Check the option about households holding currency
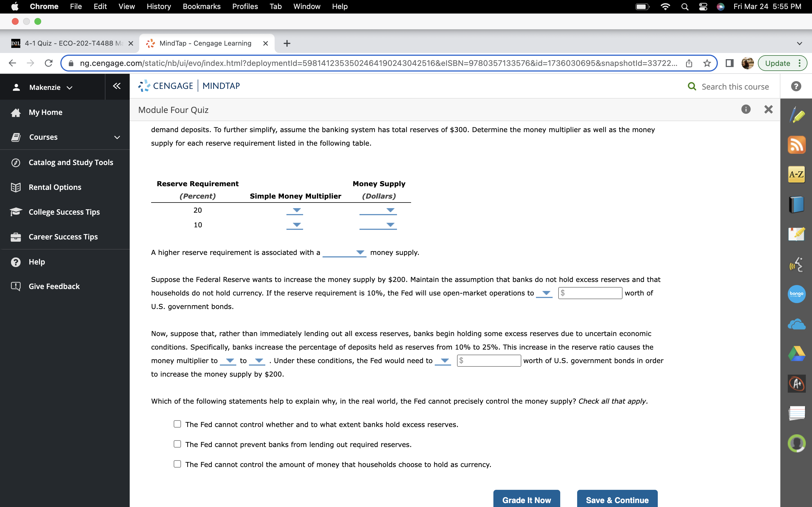 tap(178, 464)
